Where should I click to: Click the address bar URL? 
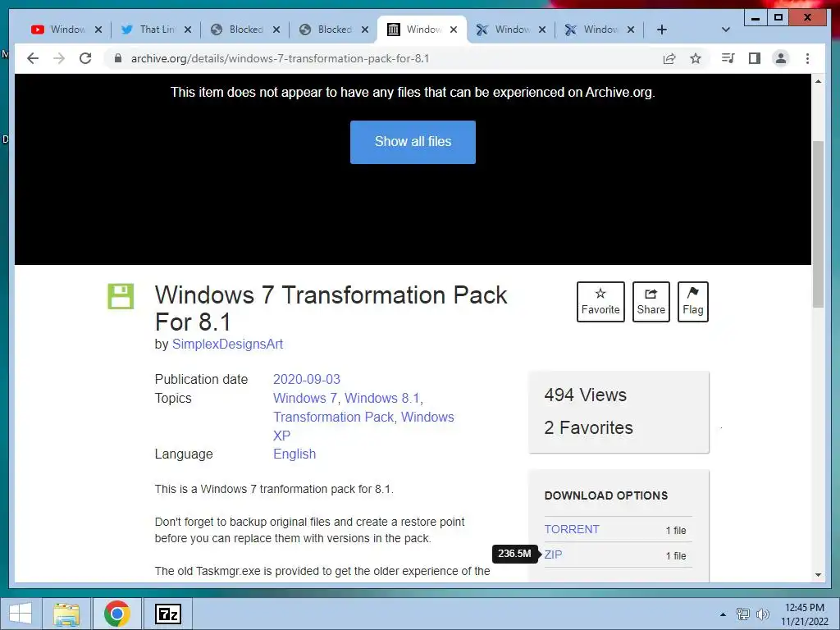click(281, 58)
